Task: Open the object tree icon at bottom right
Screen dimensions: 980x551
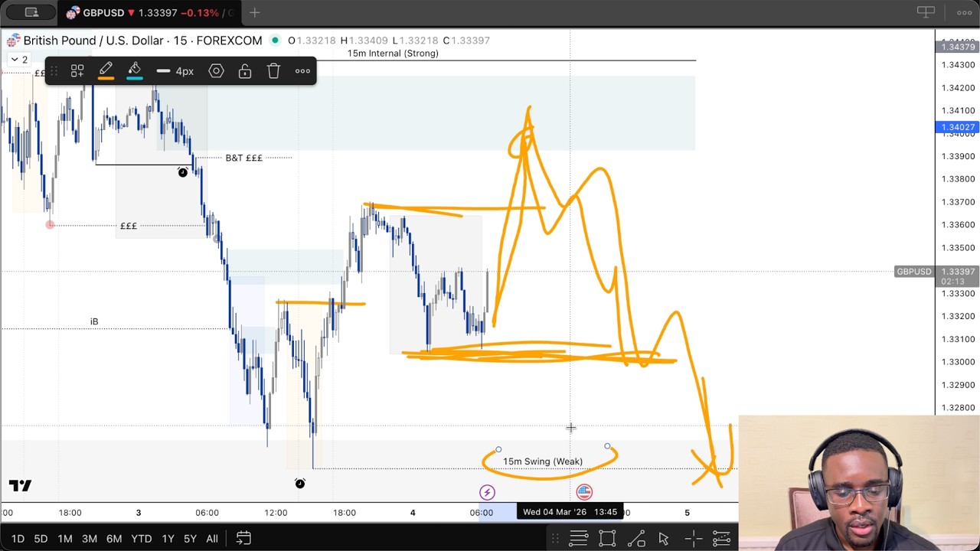Action: (721, 539)
